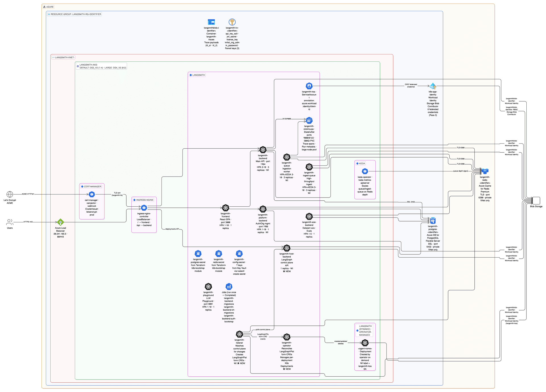Select the AZURE group label
546x392 pixels.
(x=48, y=7)
